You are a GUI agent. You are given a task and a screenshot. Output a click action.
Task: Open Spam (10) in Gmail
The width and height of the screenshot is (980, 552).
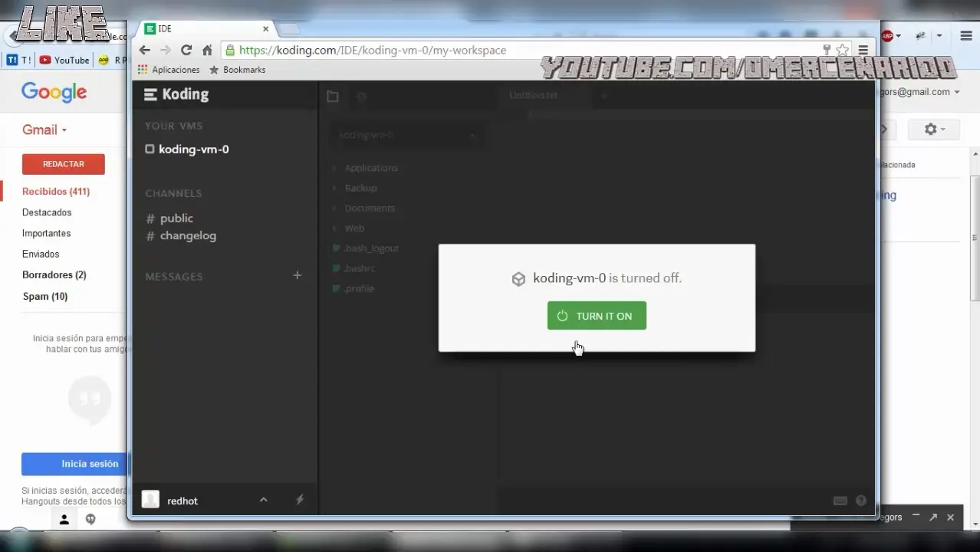tap(45, 296)
